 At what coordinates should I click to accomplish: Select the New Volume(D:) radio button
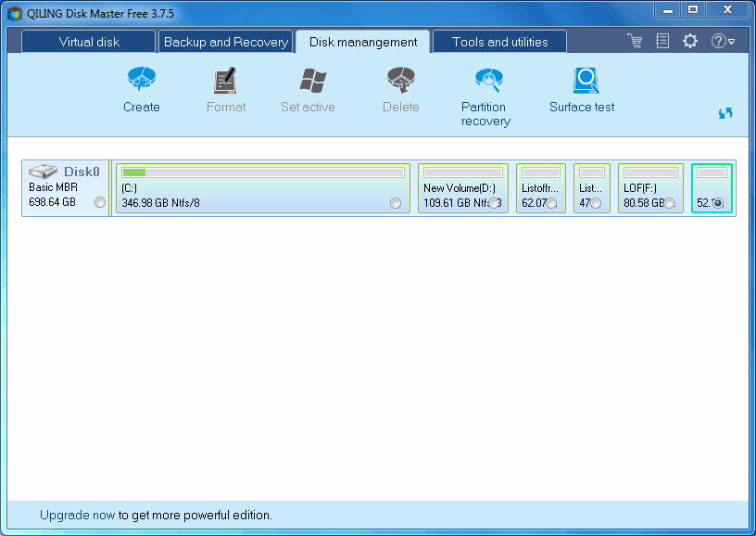point(494,203)
